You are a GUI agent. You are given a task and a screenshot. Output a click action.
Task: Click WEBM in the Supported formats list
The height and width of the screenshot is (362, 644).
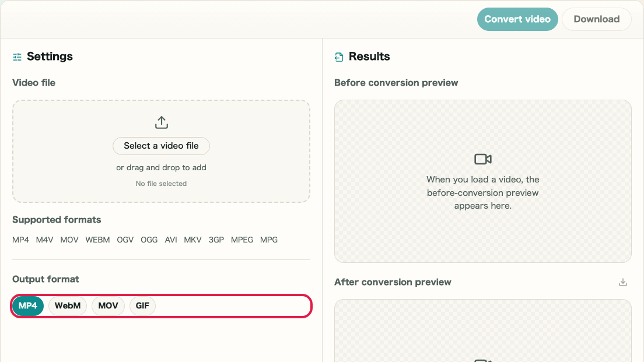pos(97,240)
